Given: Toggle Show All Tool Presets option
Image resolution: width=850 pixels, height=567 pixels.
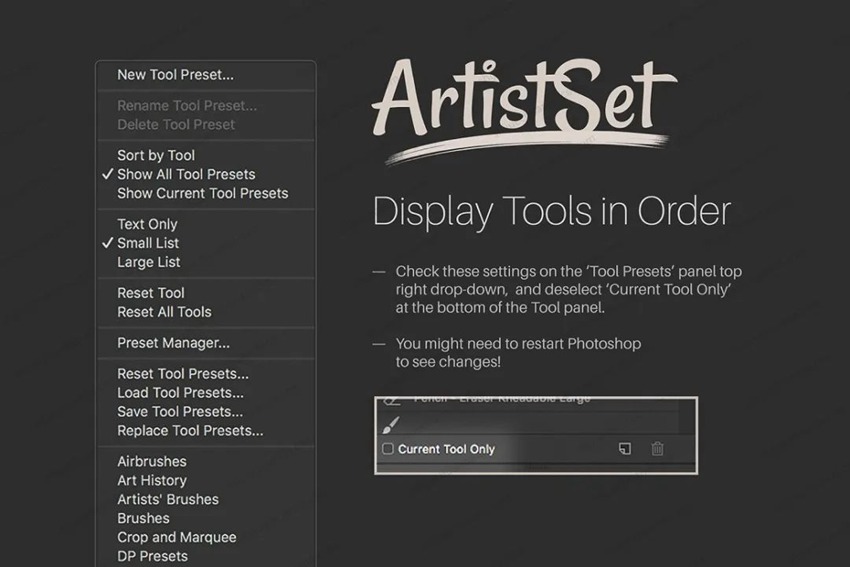Looking at the screenshot, I should [186, 174].
